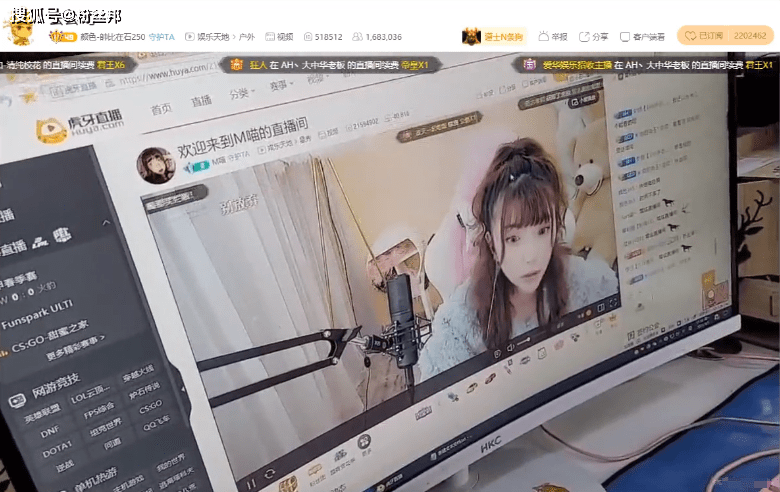Click the 网游竞技 gamepad icon
Viewport: 780px width, 492px height.
coord(17,400)
